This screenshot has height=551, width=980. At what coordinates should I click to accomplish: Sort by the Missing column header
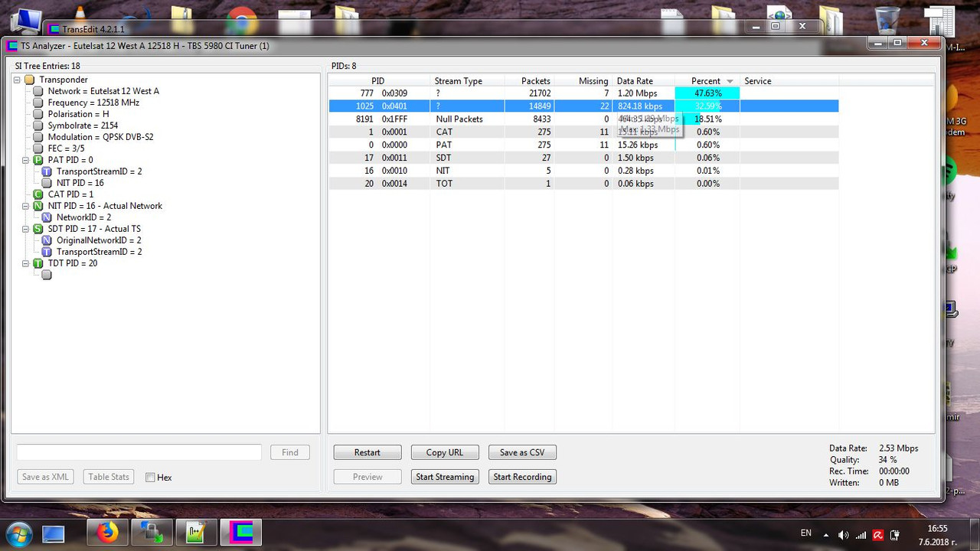(x=583, y=80)
